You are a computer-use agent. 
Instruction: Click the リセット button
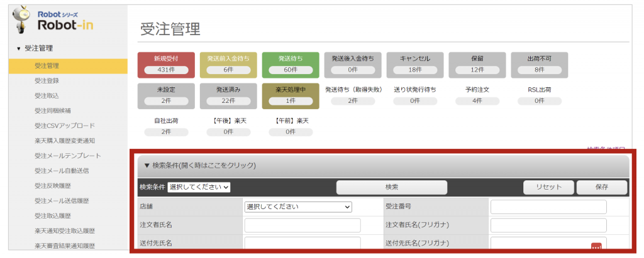[x=548, y=187]
